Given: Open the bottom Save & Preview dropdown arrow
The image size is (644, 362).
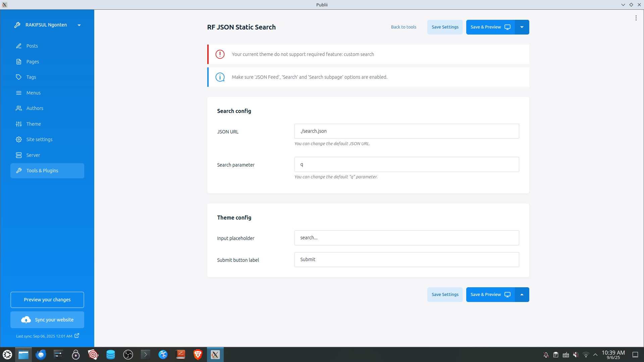Looking at the screenshot, I should pyautogui.click(x=522, y=295).
